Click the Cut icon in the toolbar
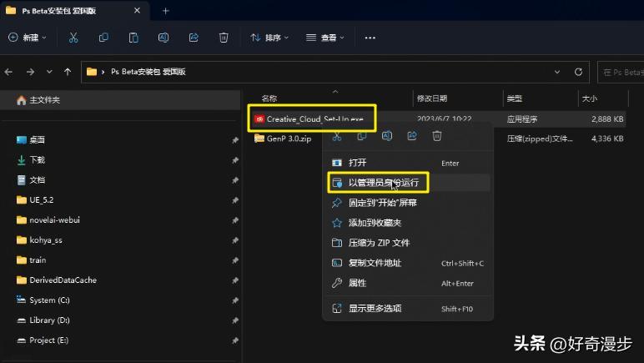 point(73,38)
